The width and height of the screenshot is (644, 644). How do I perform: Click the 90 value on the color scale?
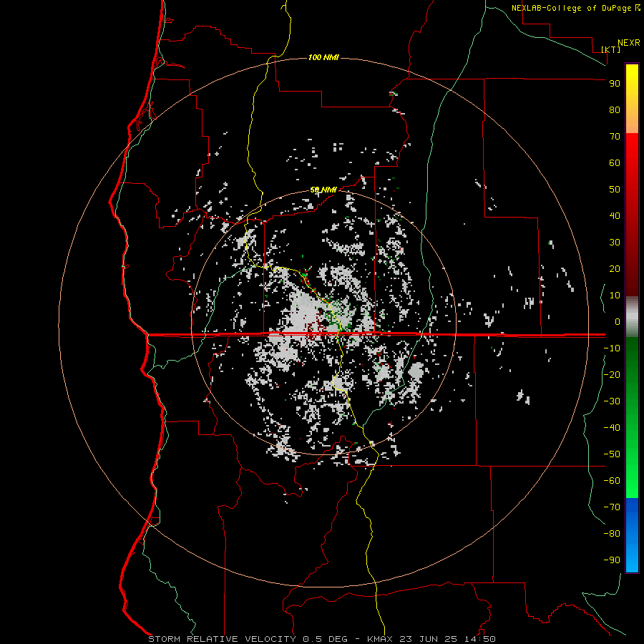click(x=615, y=84)
